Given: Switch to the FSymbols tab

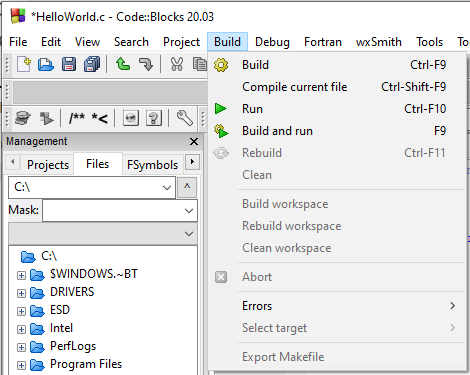Looking at the screenshot, I should (152, 165).
